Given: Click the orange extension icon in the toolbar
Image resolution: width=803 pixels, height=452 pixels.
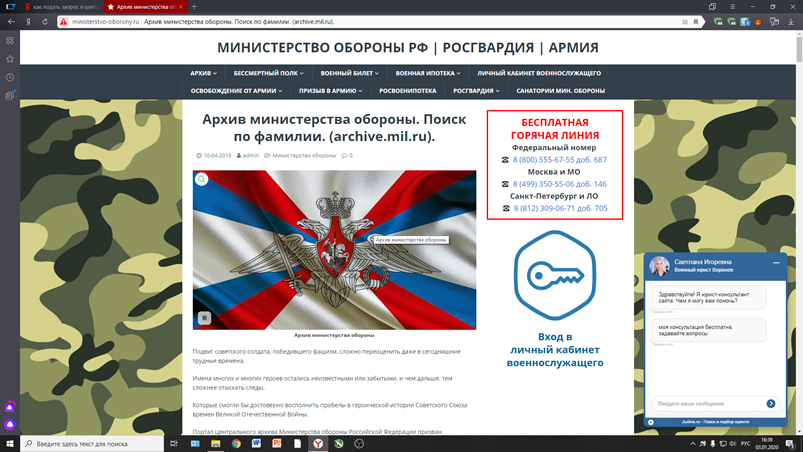Looking at the screenshot, I should point(758,21).
